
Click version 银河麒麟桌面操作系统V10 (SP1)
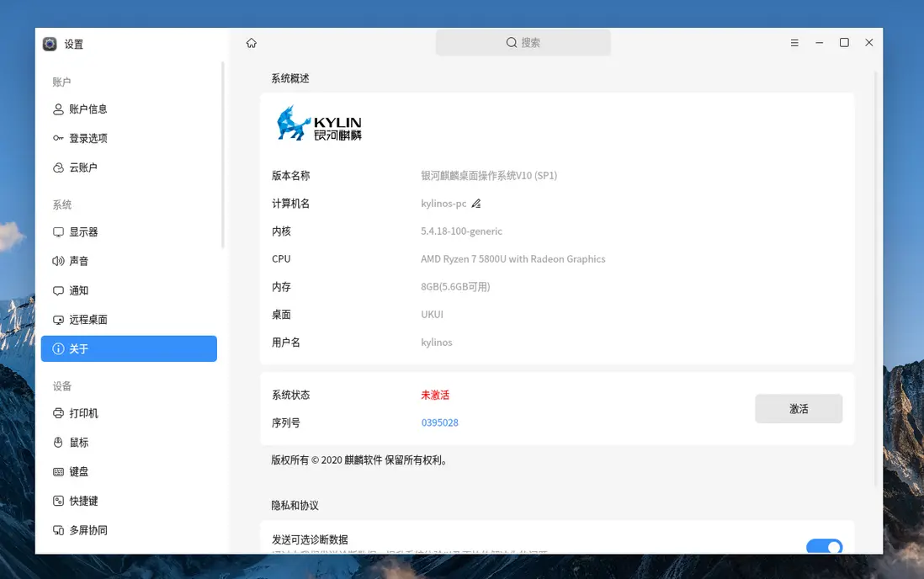pyautogui.click(x=489, y=176)
